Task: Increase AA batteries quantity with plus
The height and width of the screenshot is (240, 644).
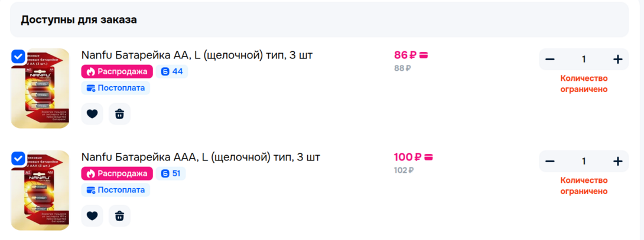Action: pos(618,59)
